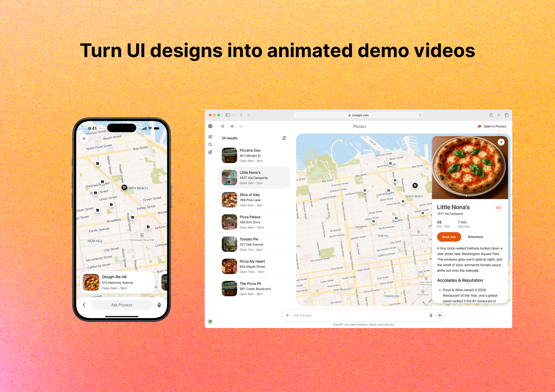The height and width of the screenshot is (392, 555).
Task: Tap Dough-Re-Mi card thumbnail on phone
Action: tap(91, 282)
